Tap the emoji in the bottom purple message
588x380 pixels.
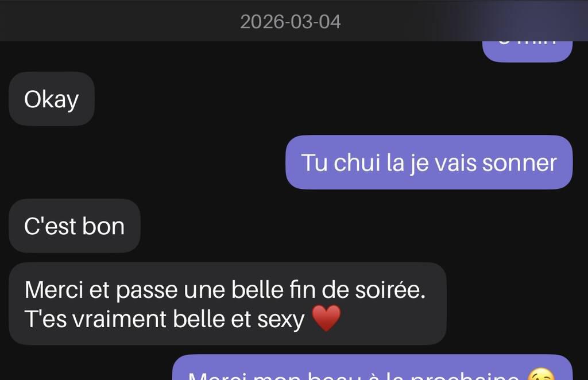[541, 374]
